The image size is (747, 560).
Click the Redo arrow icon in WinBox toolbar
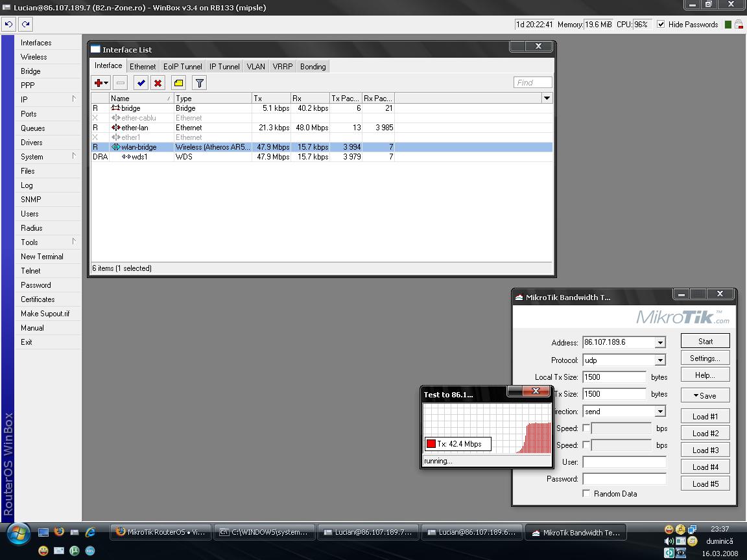[25, 24]
